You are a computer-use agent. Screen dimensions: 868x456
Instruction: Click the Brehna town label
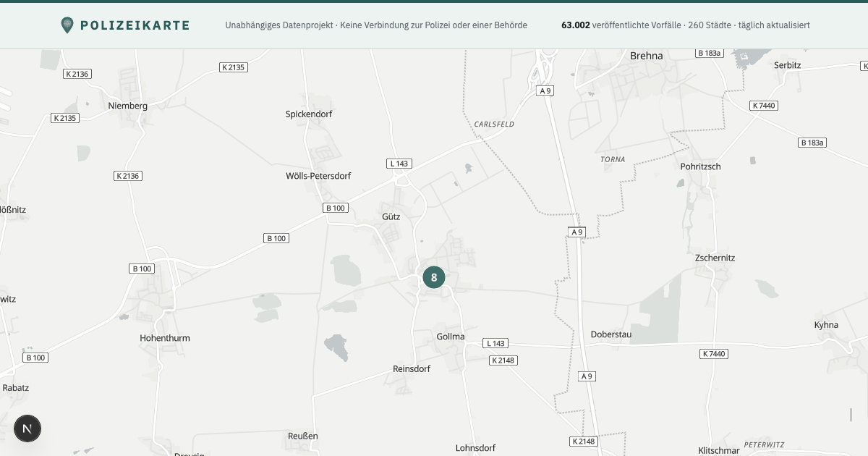point(647,56)
